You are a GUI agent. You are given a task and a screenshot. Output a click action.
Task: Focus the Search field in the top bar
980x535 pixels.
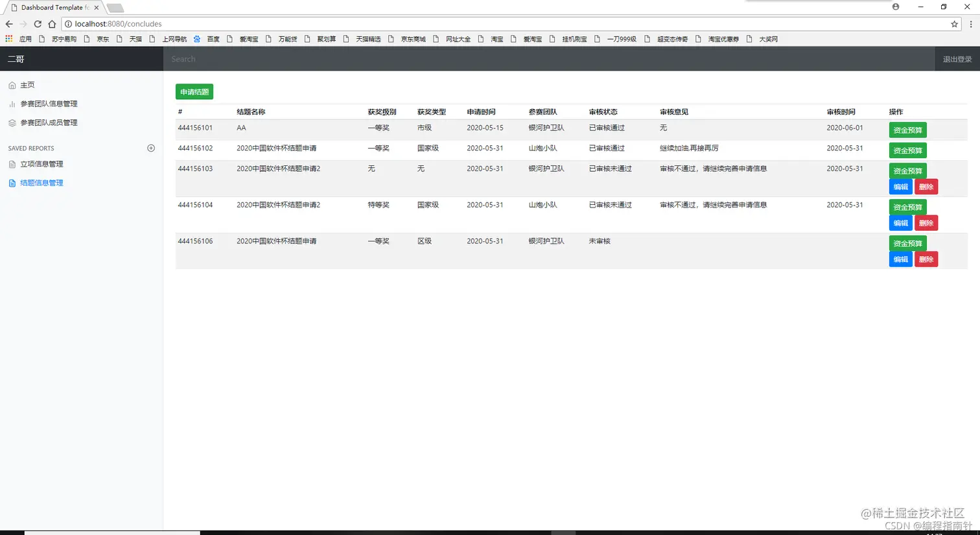point(548,59)
